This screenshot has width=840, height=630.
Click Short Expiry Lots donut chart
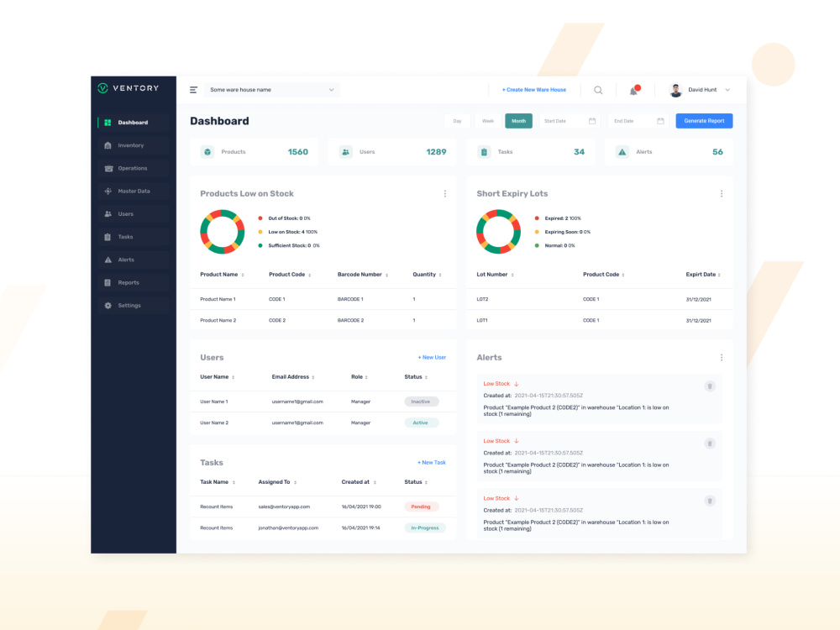click(499, 232)
